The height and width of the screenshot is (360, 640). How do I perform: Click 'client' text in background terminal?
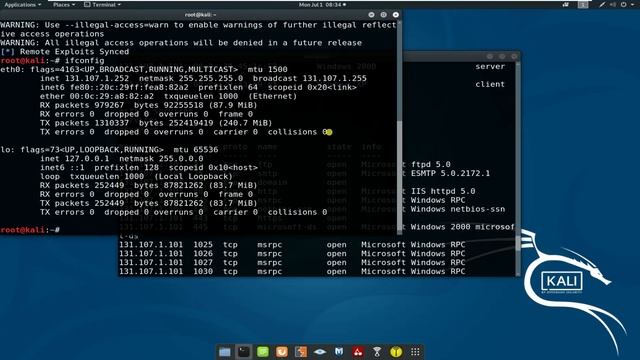coord(490,84)
